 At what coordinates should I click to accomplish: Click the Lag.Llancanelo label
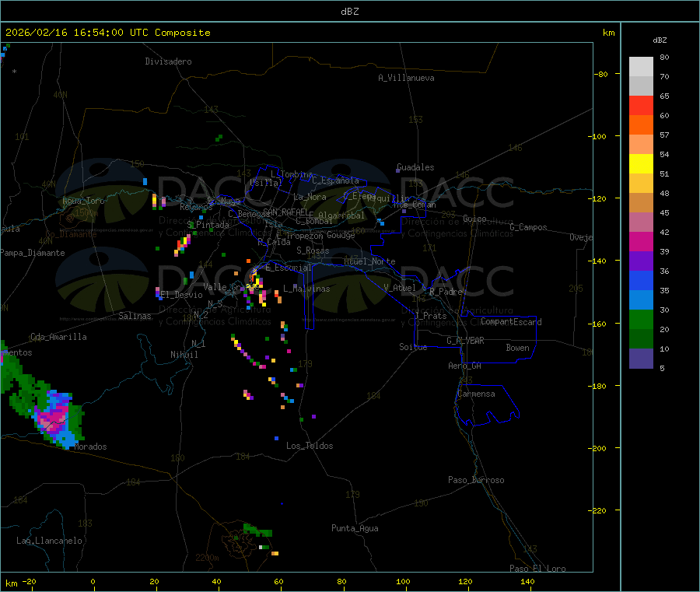49,541
